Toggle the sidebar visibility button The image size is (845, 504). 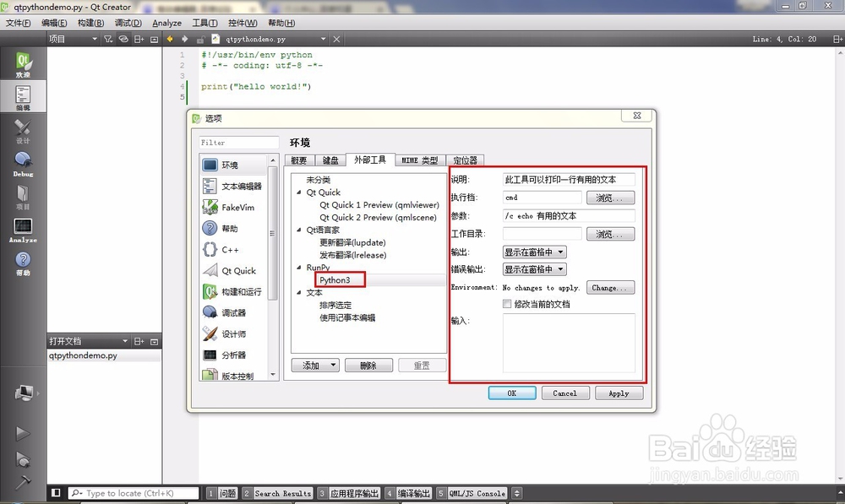coord(56,493)
